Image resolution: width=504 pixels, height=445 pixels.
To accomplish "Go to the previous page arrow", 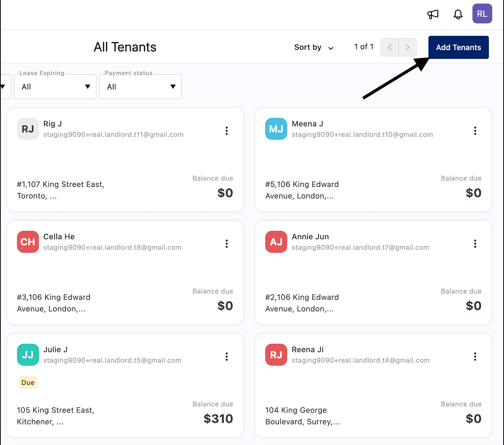I will 390,47.
